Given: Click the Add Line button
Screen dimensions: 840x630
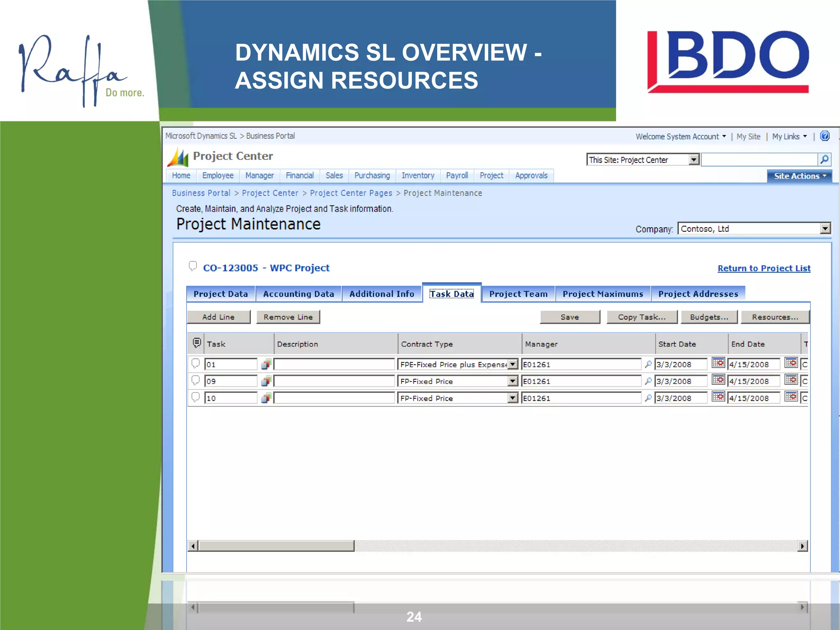Looking at the screenshot, I should 219,317.
